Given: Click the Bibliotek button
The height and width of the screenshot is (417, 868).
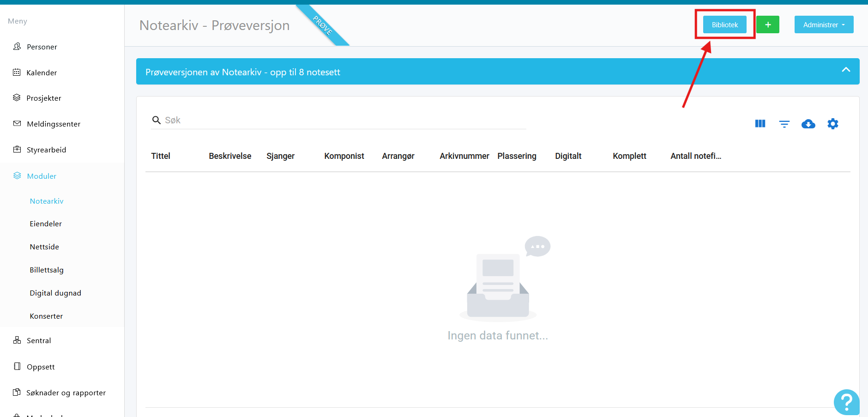Looking at the screenshot, I should coord(724,25).
